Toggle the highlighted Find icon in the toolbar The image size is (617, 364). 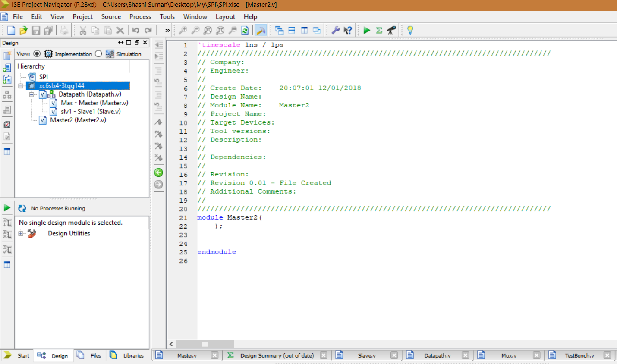click(x=261, y=30)
